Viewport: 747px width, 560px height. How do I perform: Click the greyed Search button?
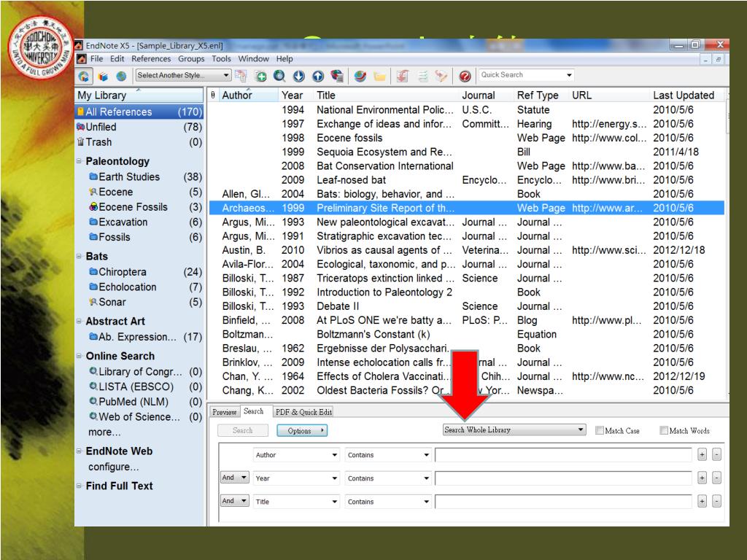[x=242, y=430]
